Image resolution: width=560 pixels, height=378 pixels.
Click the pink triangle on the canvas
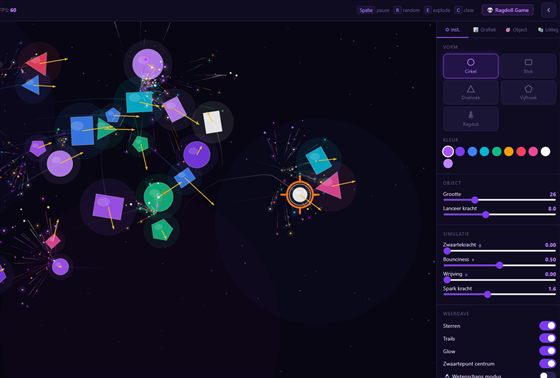pos(331,186)
